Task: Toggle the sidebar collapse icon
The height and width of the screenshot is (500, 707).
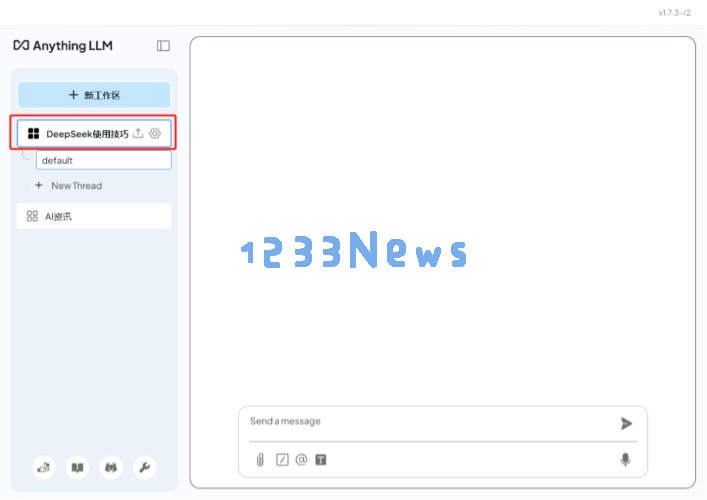Action: coord(163,46)
